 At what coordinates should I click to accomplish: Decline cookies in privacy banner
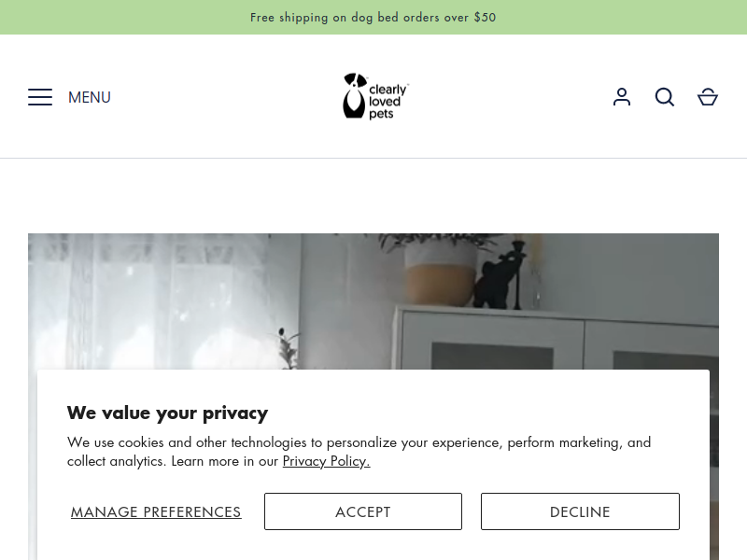(x=580, y=511)
